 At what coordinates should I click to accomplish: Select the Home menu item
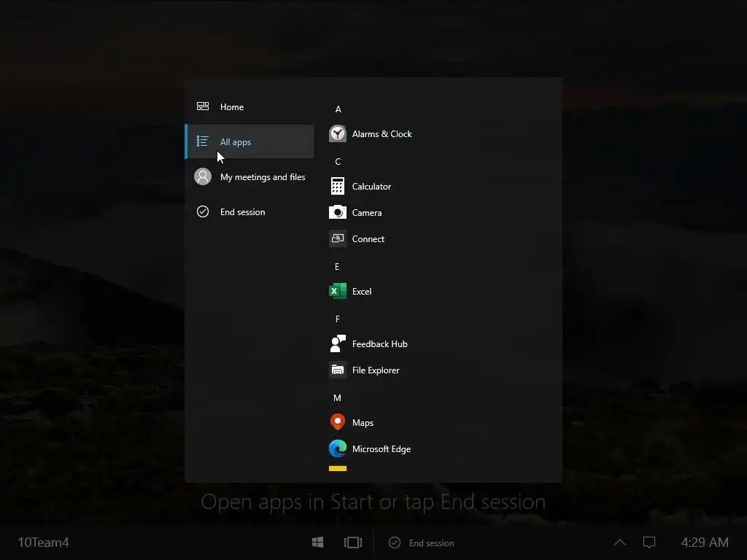tap(249, 106)
